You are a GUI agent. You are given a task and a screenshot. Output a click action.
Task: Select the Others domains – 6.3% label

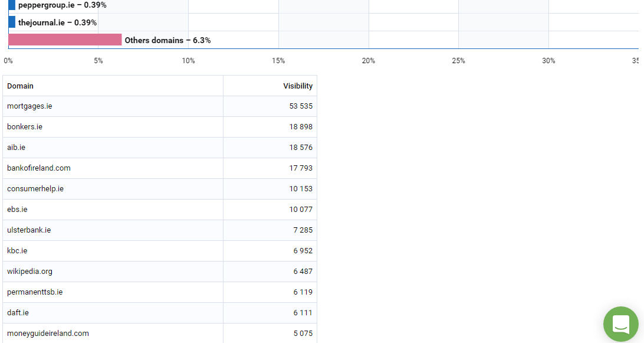click(167, 40)
